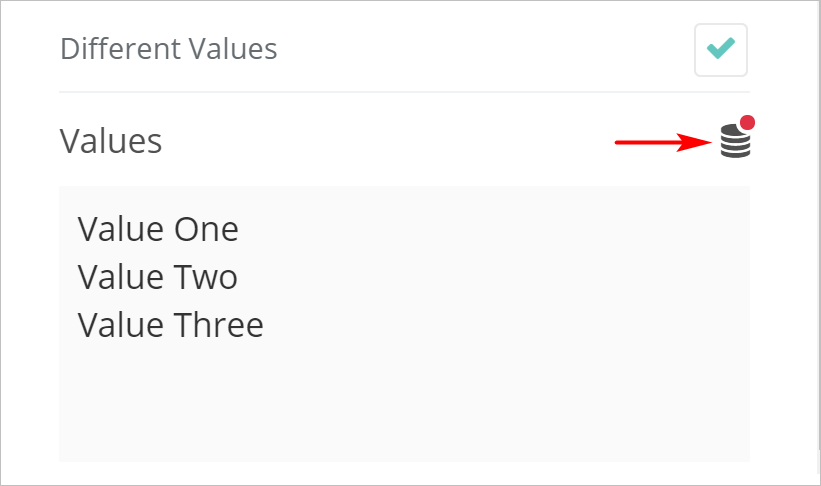Viewport: 821px width, 486px height.
Task: Click the "Value Two" line
Action: click(158, 276)
